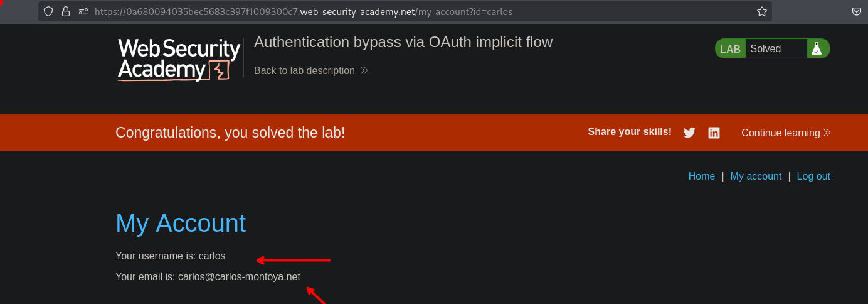868x304 pixels.
Task: Click the My Account page heading
Action: click(x=181, y=223)
